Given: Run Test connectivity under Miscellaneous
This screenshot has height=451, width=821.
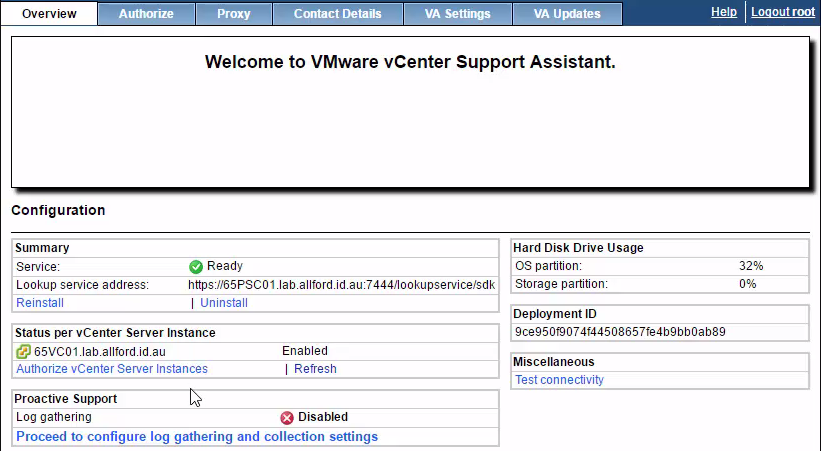Looking at the screenshot, I should coord(559,380).
